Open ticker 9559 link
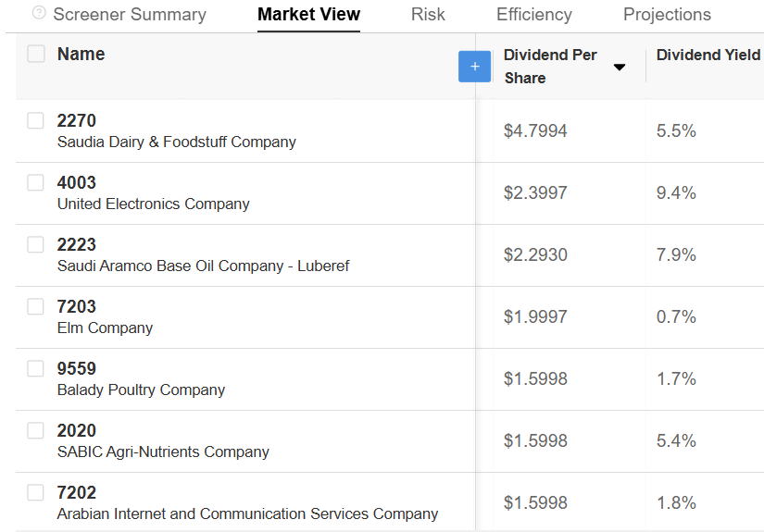Image resolution: width=764 pixels, height=532 pixels. click(77, 368)
